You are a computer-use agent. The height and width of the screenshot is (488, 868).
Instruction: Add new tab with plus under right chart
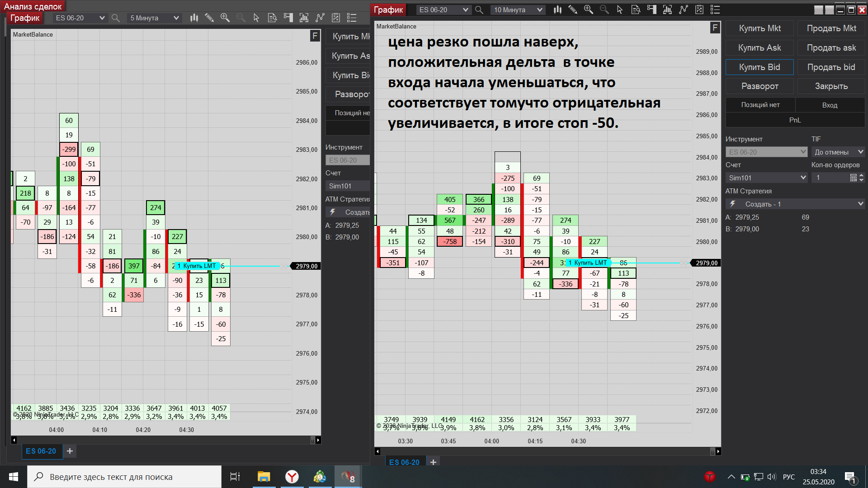433,462
